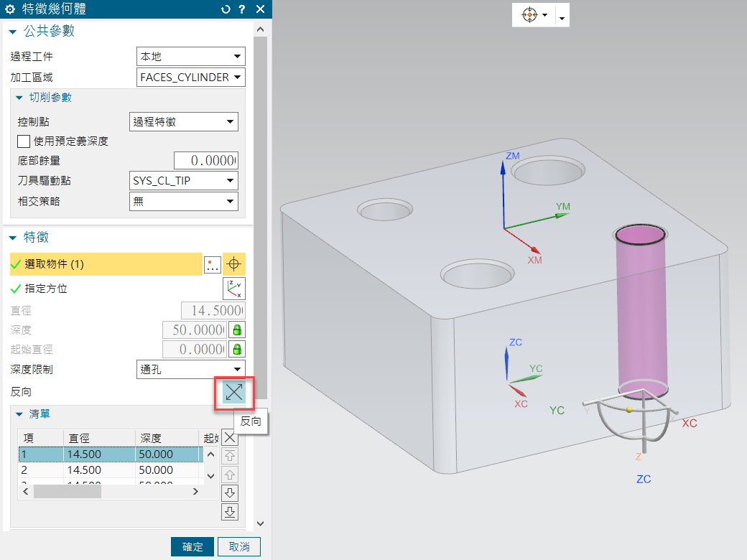Click the dialog scroll up arrow
The width and height of the screenshot is (747, 560).
(260, 29)
